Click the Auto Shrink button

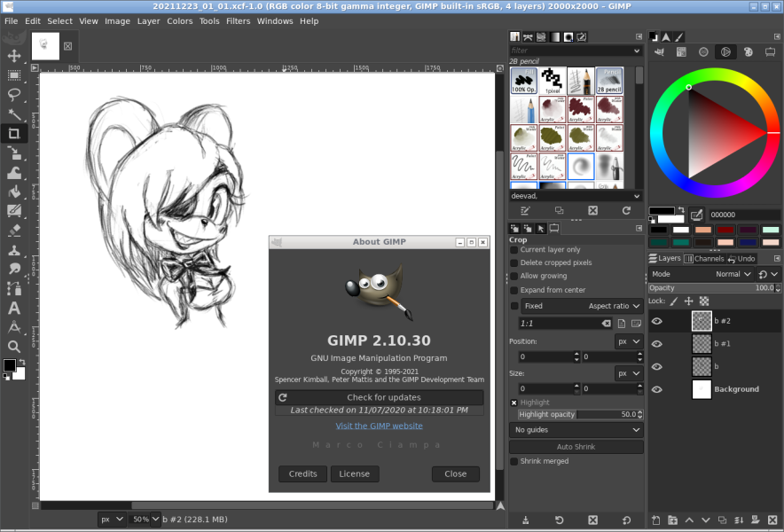[576, 447]
